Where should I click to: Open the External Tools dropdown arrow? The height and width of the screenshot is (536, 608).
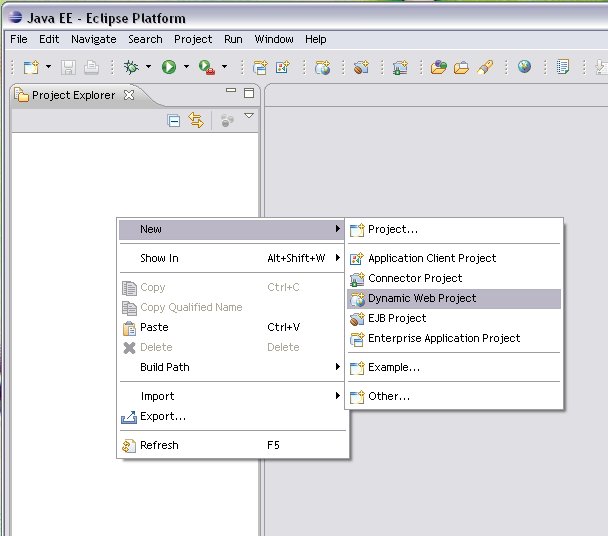(224, 67)
